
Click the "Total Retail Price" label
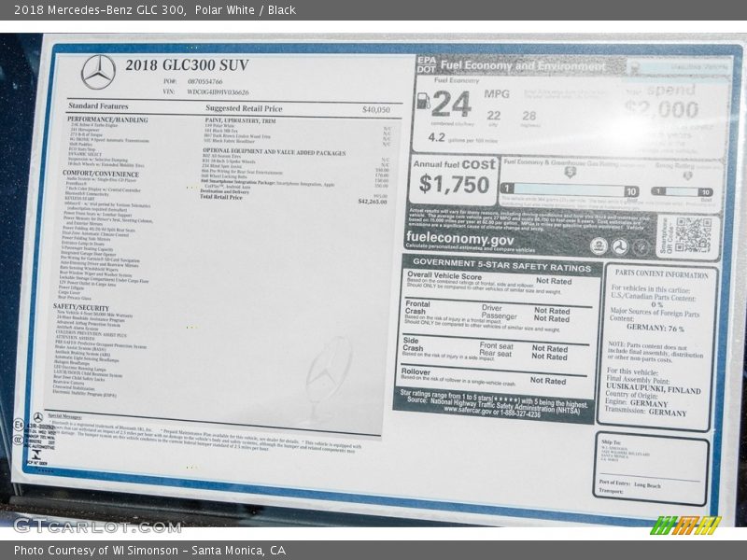(x=221, y=197)
